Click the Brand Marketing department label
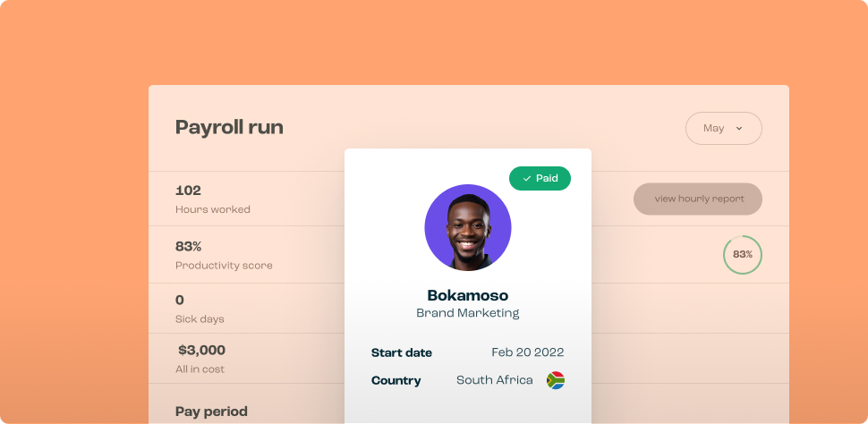The height and width of the screenshot is (424, 868). pos(467,313)
